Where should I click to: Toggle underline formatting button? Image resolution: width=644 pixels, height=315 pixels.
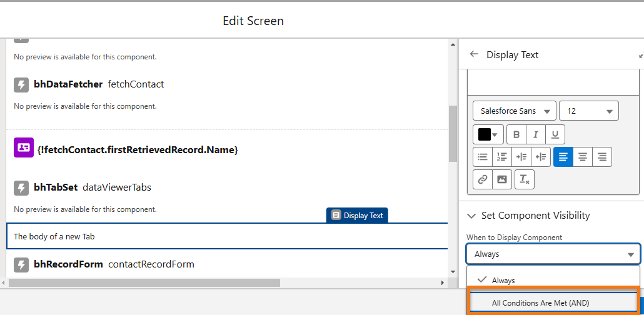point(555,134)
